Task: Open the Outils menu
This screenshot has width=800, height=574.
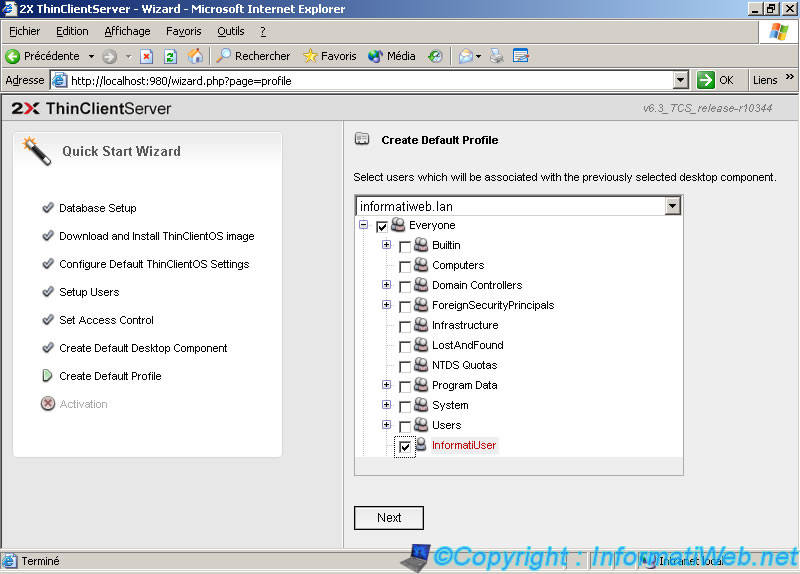Action: pos(231,32)
